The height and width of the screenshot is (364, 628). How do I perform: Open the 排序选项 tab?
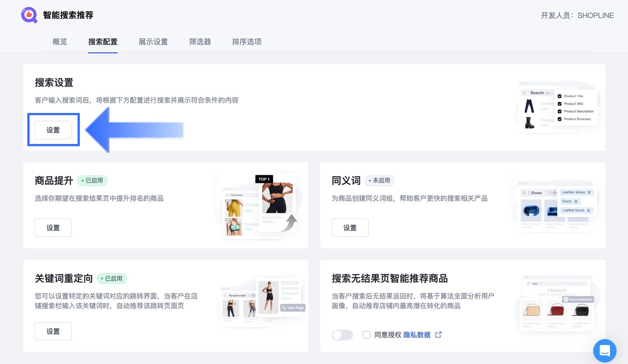point(247,42)
